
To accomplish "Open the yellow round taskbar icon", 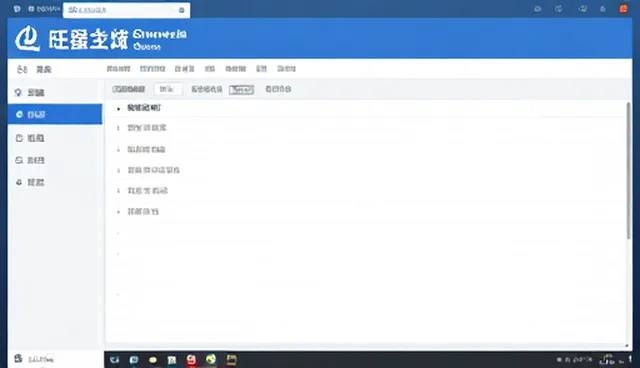I will tap(153, 360).
